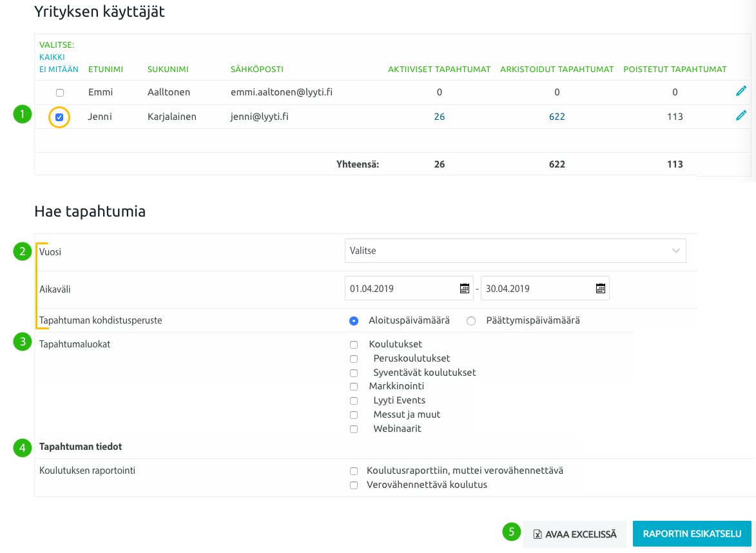Enable the Koulutukset event category checkbox
Viewport: 756px width, 553px height.
click(x=354, y=345)
